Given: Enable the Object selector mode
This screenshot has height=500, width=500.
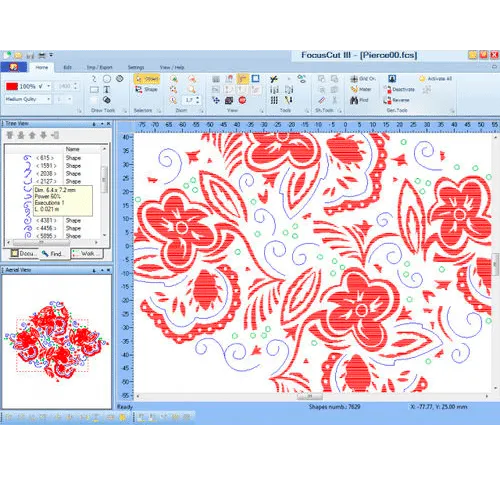Looking at the screenshot, I should pyautogui.click(x=147, y=79).
